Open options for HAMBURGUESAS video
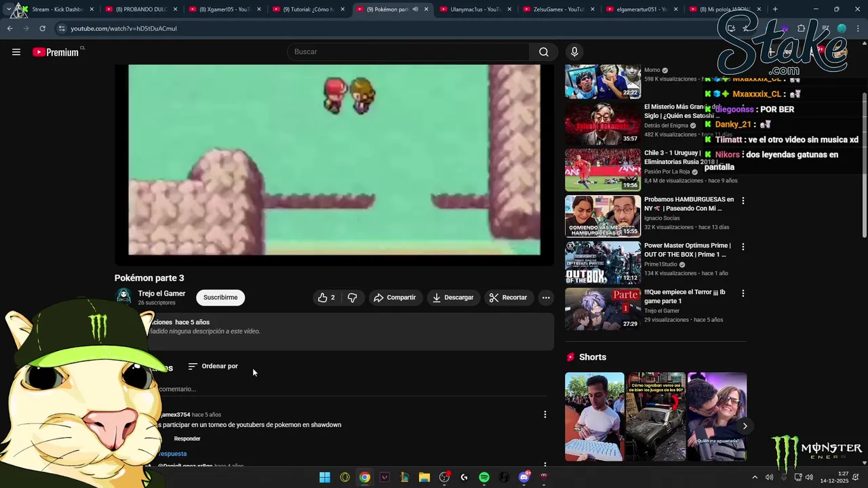 tap(743, 201)
